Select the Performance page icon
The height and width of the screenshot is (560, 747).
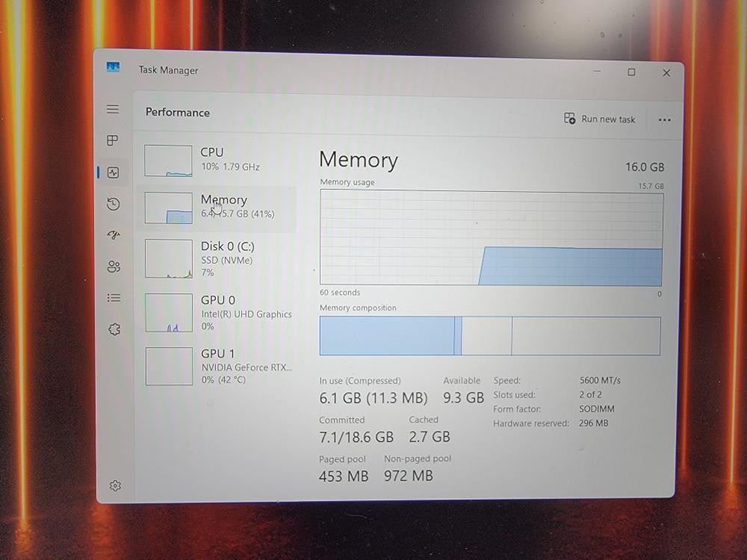(113, 172)
